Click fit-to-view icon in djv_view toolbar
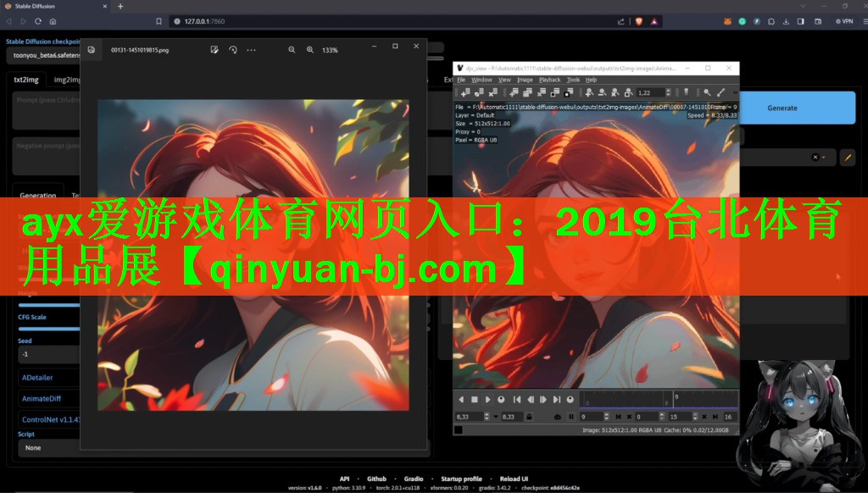 click(x=628, y=92)
